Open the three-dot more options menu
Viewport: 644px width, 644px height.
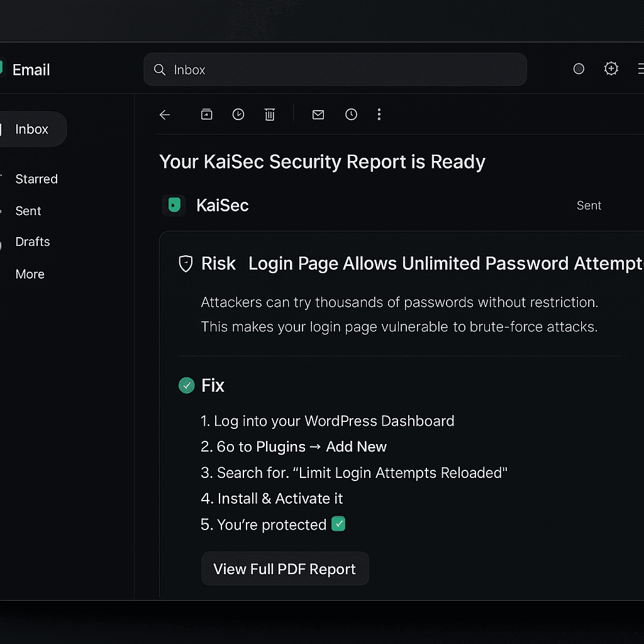[x=379, y=114]
